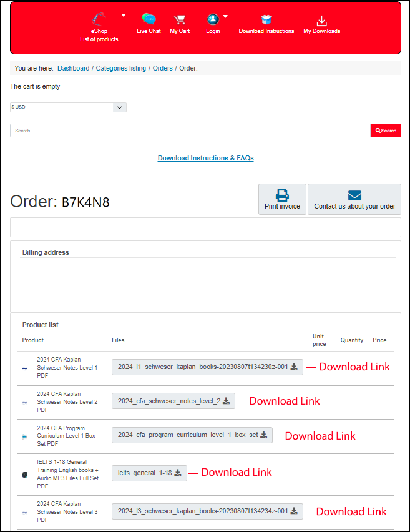Viewport: 410px width, 532px height.
Task: Download the ielts_general_1-18 file
Action: (x=149, y=473)
